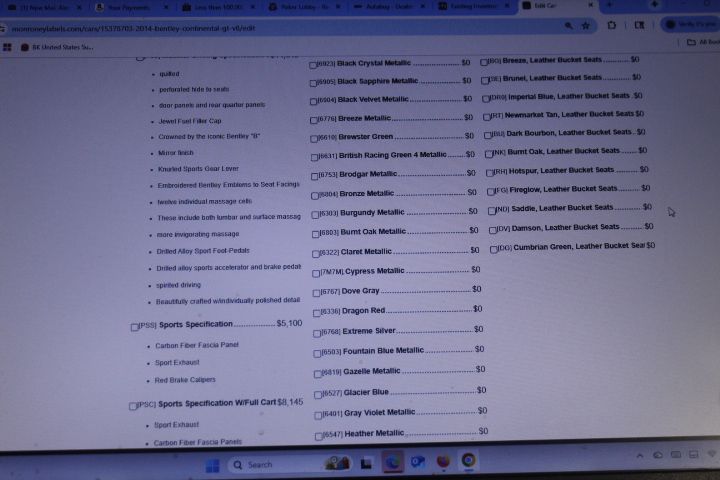Bookmark this page with the star icon
The height and width of the screenshot is (480, 720).
585,25
